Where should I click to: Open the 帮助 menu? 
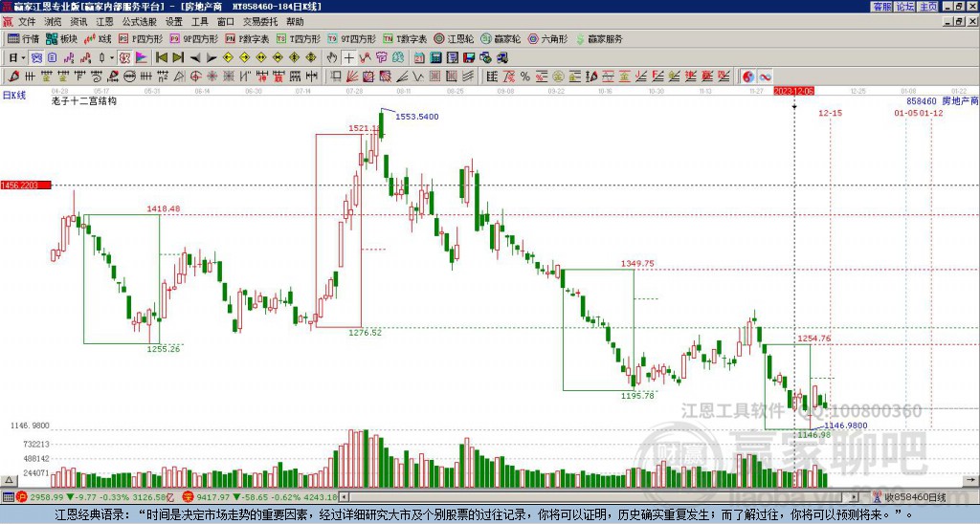coord(295,22)
